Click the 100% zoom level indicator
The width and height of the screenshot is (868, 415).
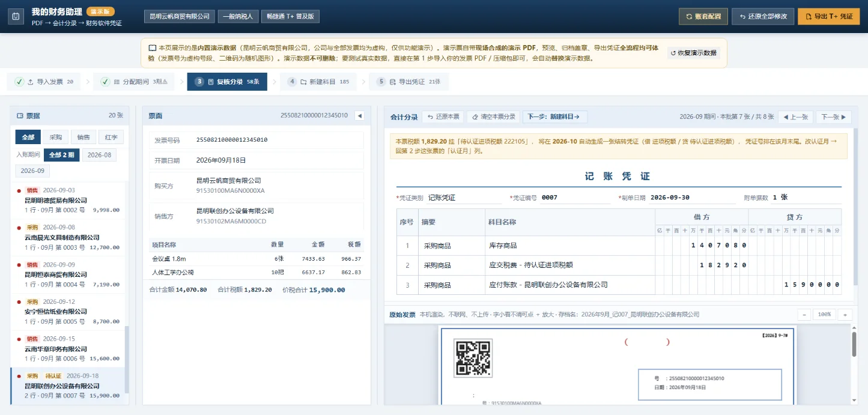(825, 315)
